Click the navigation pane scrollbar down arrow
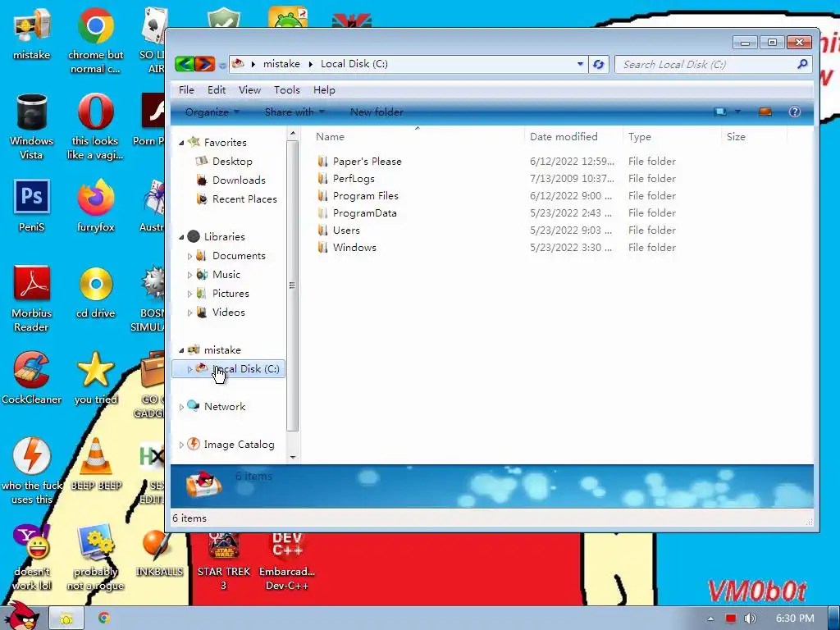Viewport: 840px width, 630px height. (293, 458)
